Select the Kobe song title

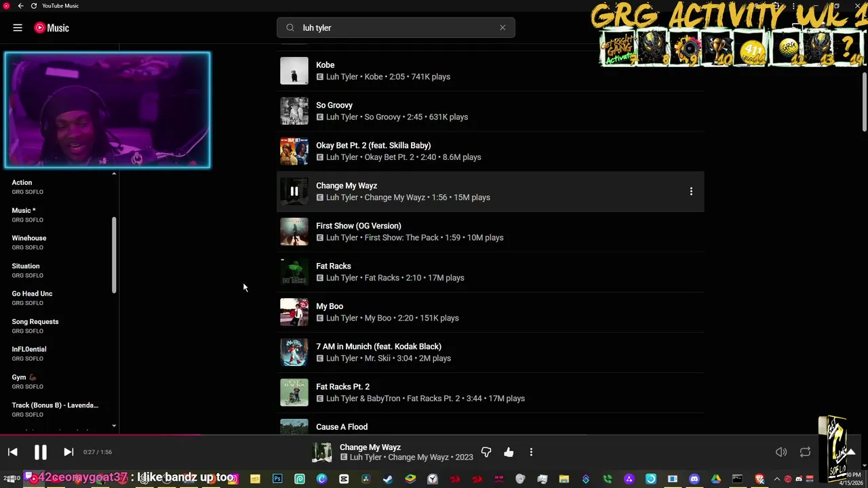[325, 65]
